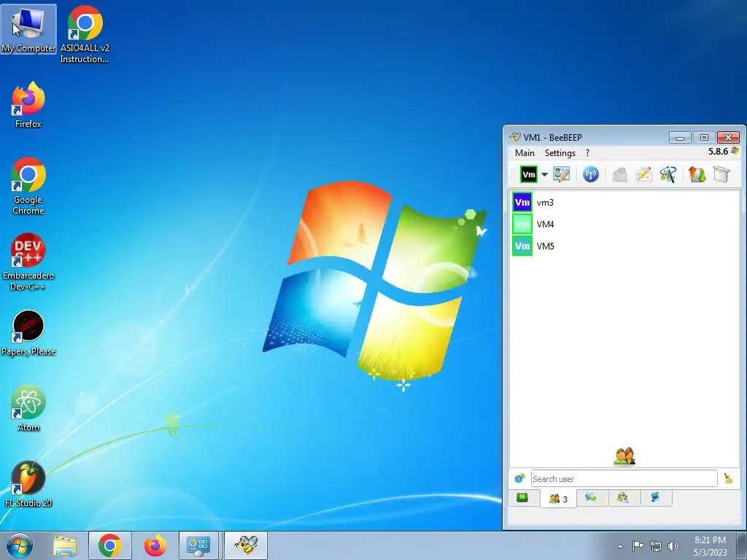Select user VM5 in the user list
Viewport: 747px width, 560px height.
click(x=624, y=246)
